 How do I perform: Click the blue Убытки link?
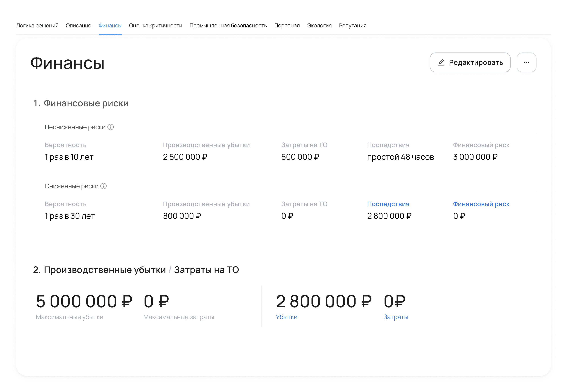(286, 317)
